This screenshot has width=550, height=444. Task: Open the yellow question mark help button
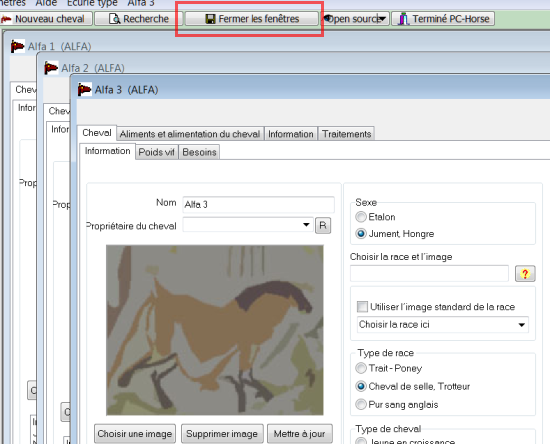tap(525, 274)
